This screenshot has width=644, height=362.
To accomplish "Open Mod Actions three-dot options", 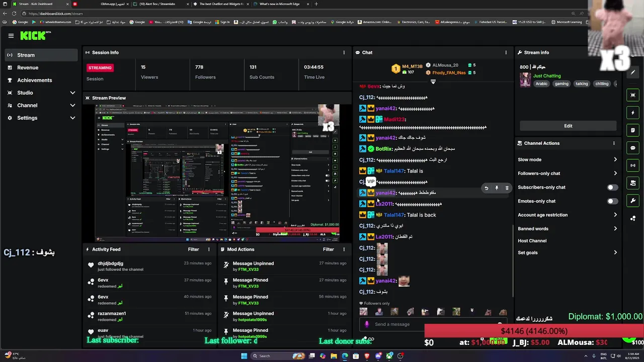I will 344,249.
